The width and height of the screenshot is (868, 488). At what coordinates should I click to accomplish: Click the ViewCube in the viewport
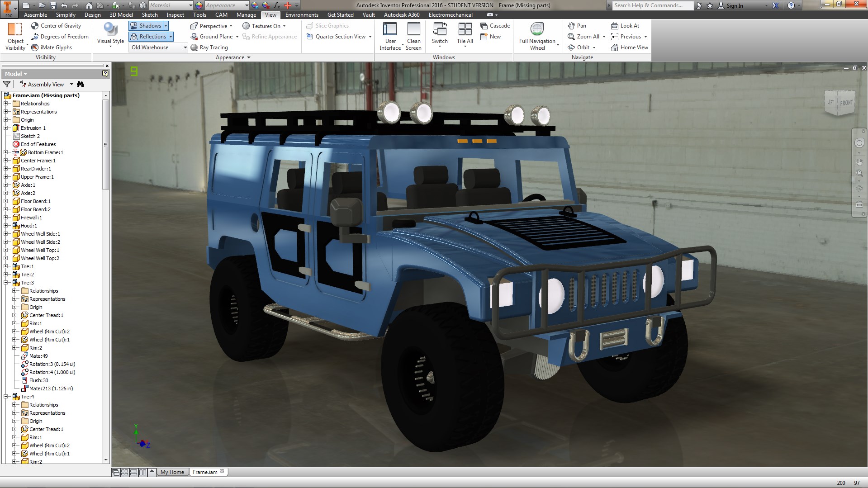click(x=840, y=103)
